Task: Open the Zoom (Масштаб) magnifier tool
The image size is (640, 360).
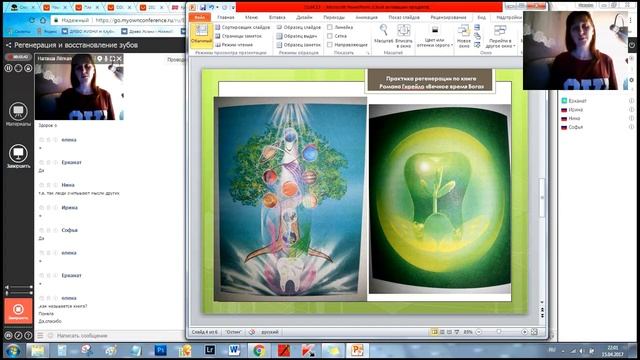Action: pyautogui.click(x=383, y=33)
